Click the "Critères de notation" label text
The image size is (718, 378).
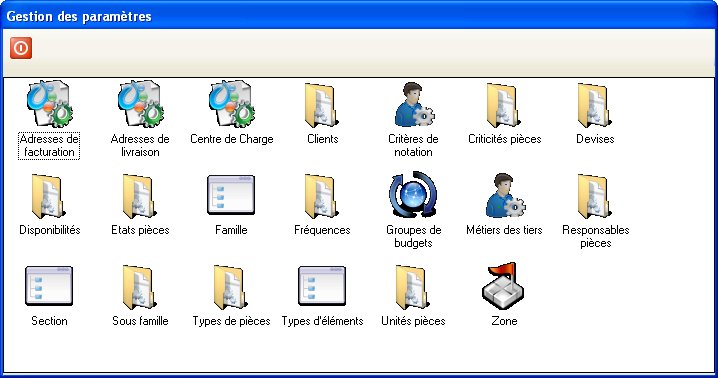click(413, 145)
